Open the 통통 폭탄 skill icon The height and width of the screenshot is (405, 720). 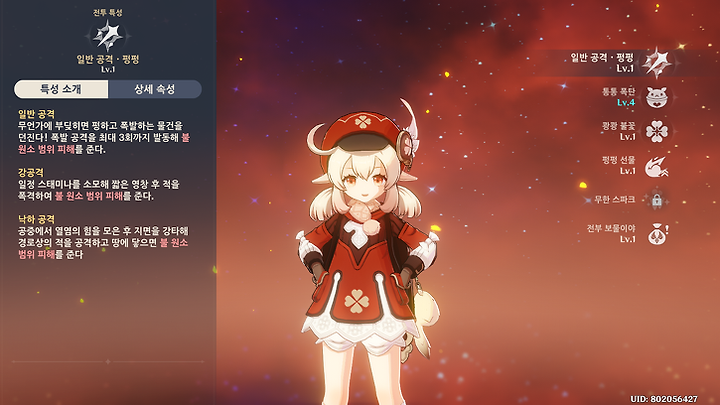click(657, 97)
